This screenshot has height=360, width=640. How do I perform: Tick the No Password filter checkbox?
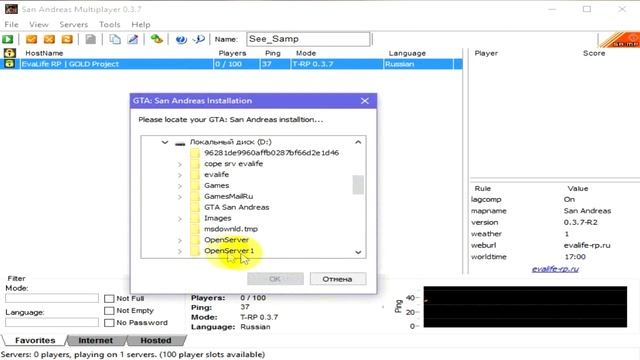pyautogui.click(x=109, y=323)
